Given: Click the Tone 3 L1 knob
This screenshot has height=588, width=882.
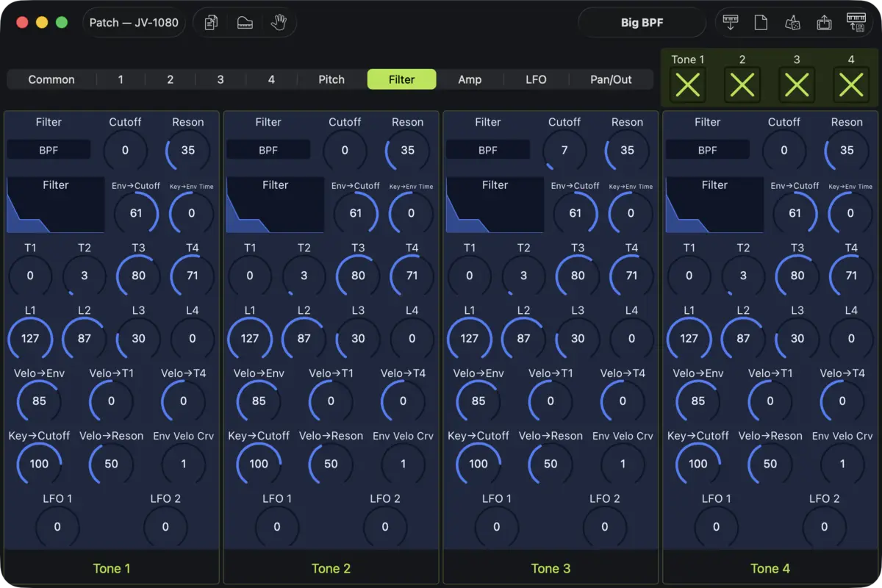Looking at the screenshot, I should click(x=469, y=339).
